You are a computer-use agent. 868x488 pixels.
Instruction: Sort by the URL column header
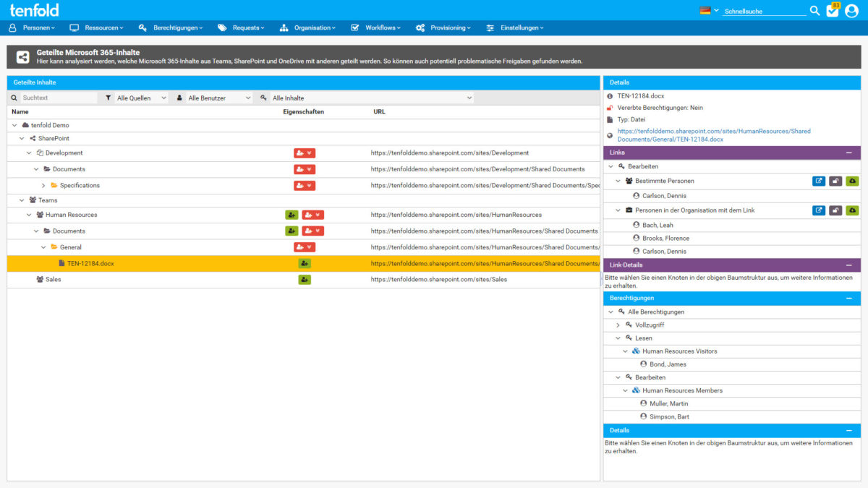[x=379, y=112]
